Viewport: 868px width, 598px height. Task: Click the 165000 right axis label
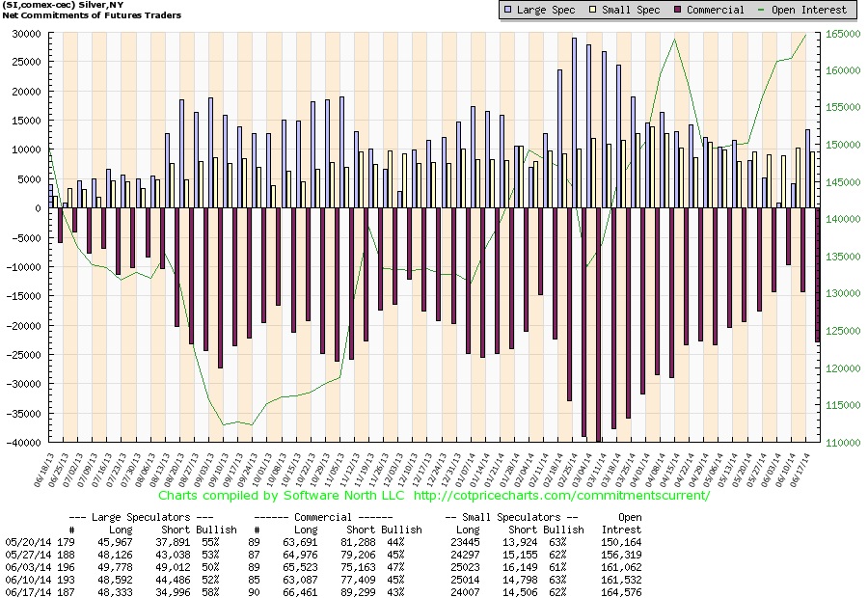click(843, 34)
